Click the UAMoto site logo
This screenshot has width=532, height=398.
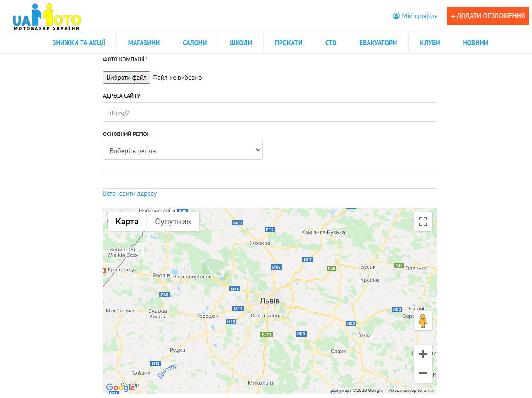[47, 17]
